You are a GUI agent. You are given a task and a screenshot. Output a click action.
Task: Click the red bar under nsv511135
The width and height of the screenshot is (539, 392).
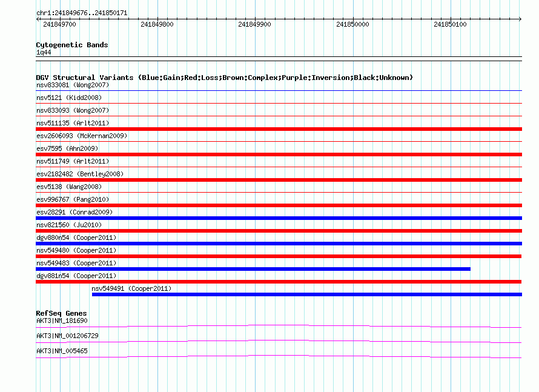coord(279,129)
